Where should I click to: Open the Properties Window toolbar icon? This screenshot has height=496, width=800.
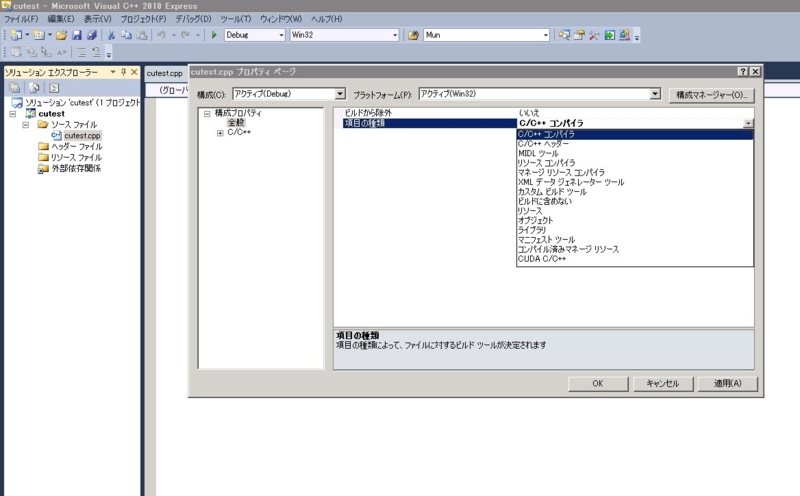pos(579,35)
